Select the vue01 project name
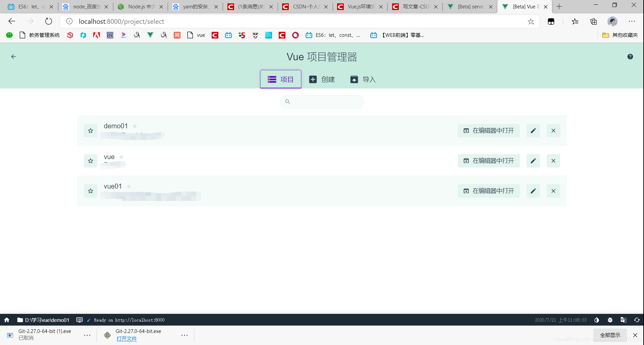Image resolution: width=644 pixels, height=345 pixels. [x=113, y=186]
